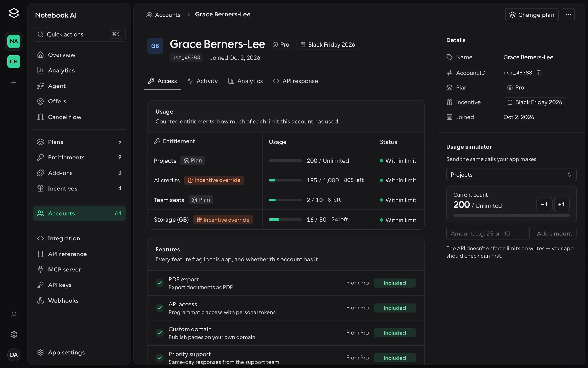
Task: Open the API response tab
Action: coord(295,81)
